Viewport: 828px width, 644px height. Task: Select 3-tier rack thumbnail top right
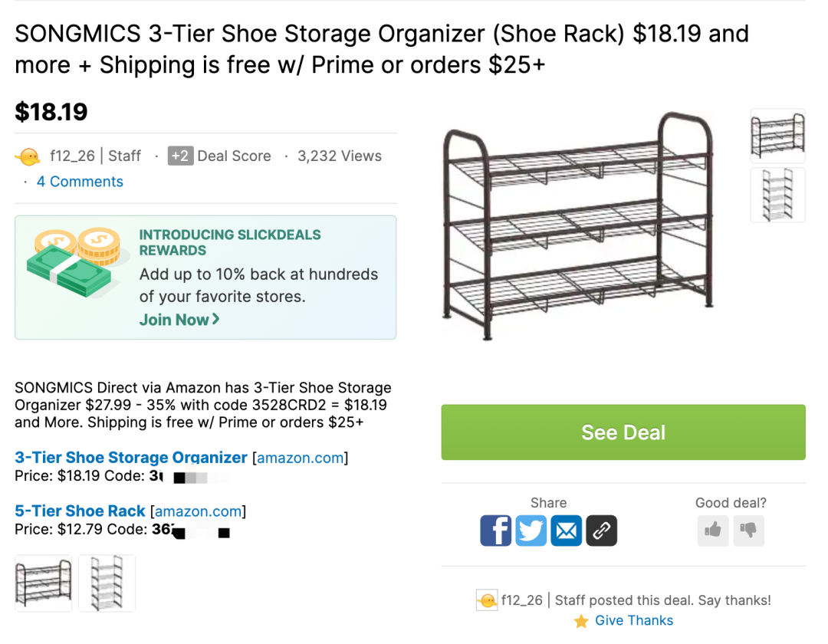point(777,136)
